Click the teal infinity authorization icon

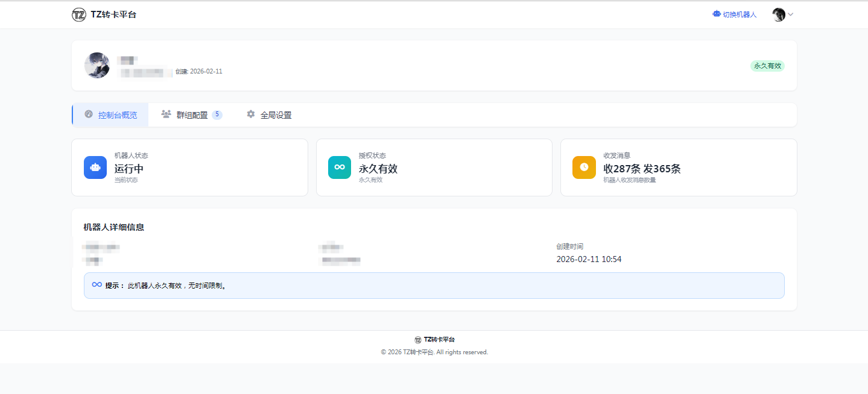[x=340, y=167]
